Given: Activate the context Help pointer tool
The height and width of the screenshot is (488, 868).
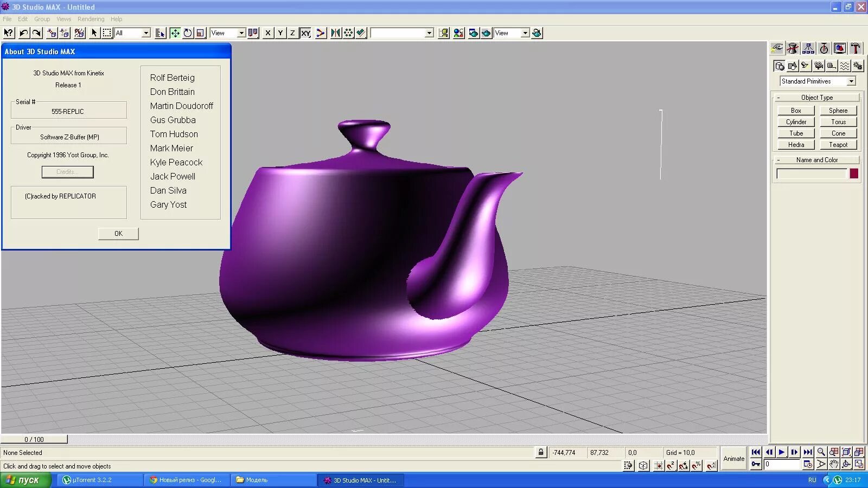Looking at the screenshot, I should pos(9,33).
